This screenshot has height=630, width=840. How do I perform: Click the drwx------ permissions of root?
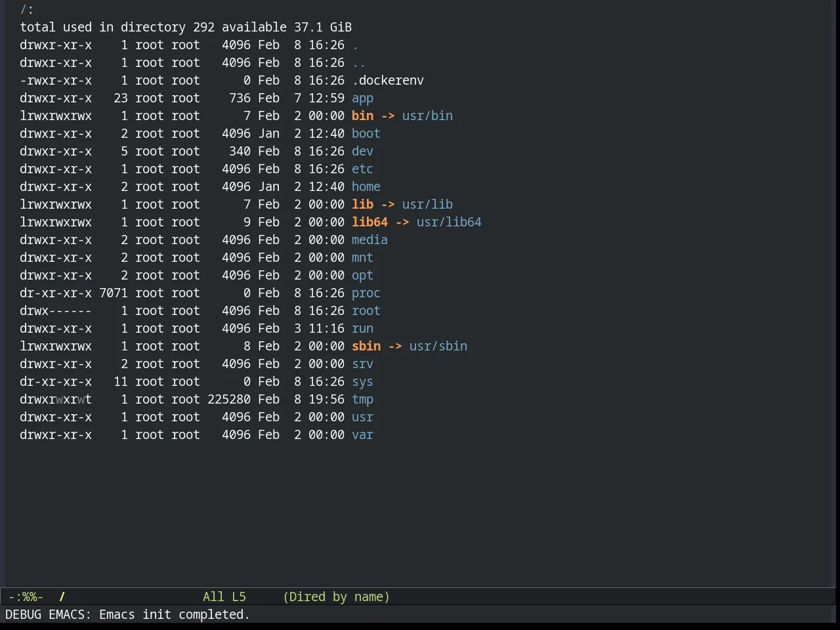(x=56, y=311)
